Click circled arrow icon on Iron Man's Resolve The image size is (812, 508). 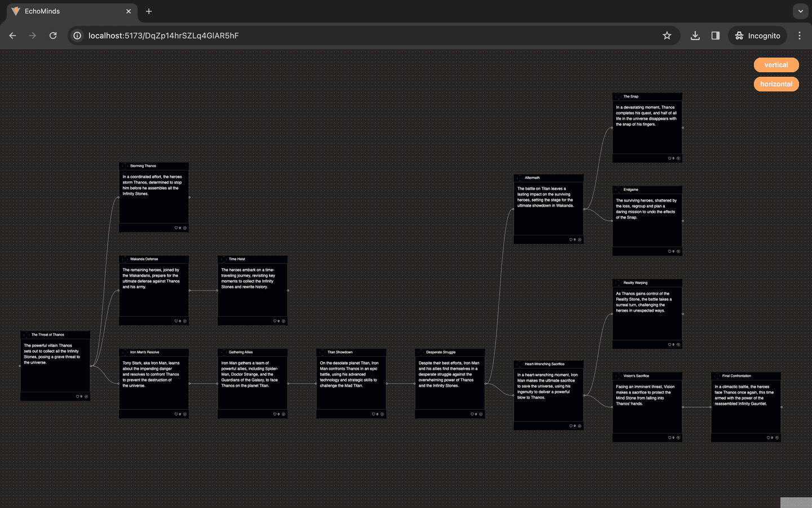(185, 414)
